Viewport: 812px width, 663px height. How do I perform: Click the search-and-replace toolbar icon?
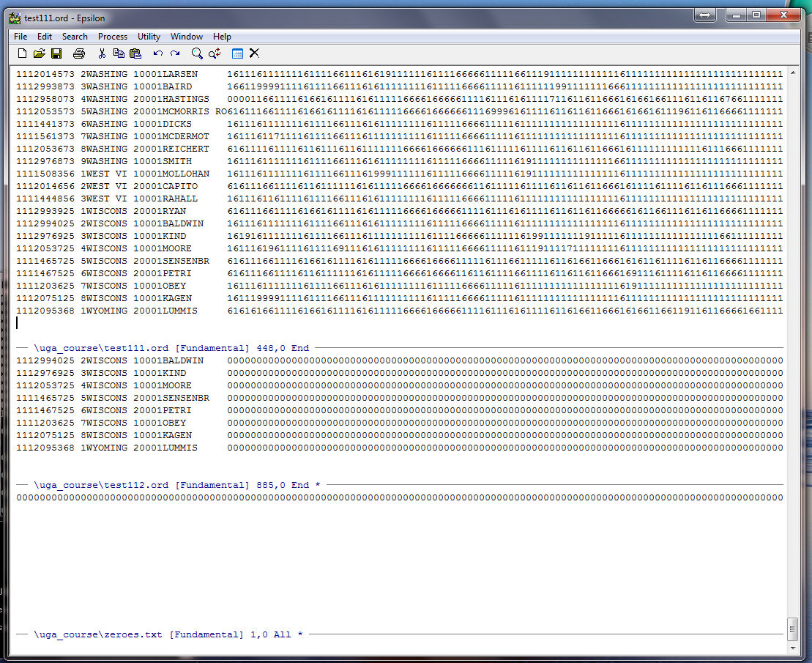click(x=215, y=53)
